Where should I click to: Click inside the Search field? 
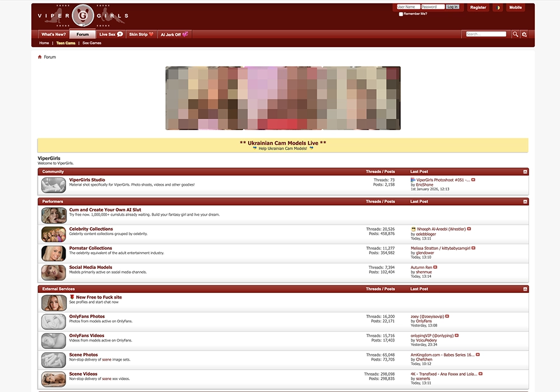(487, 34)
